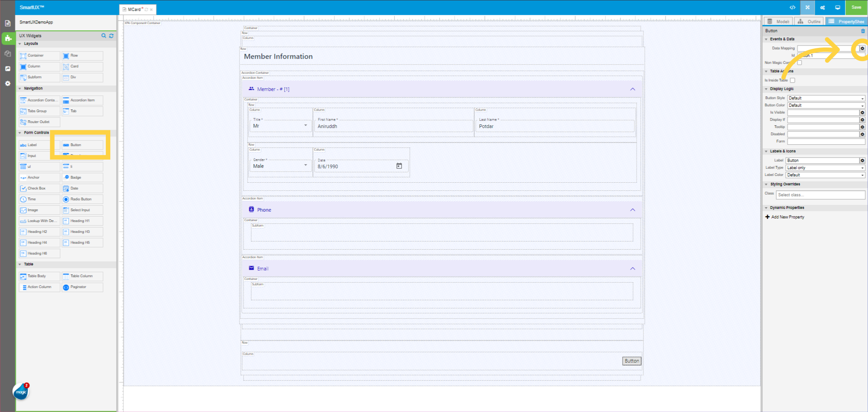This screenshot has height=412, width=868.
Task: Click Add New Property under Dynamic Properties
Action: click(x=785, y=217)
